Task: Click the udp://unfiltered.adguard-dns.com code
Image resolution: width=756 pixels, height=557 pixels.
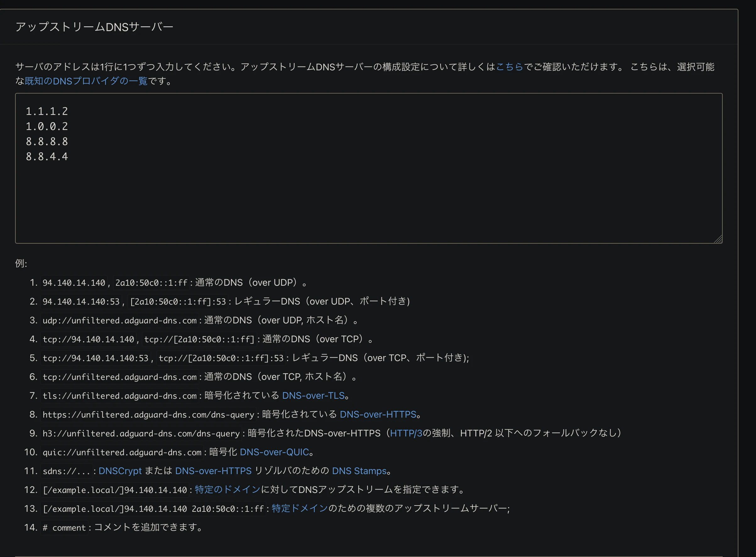Action: click(x=119, y=320)
